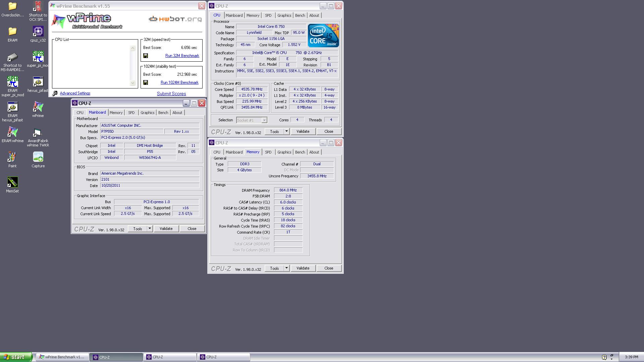Launch AwardFabrik wPrime TWKR shortcut
This screenshot has width=644, height=362.
(38, 137)
